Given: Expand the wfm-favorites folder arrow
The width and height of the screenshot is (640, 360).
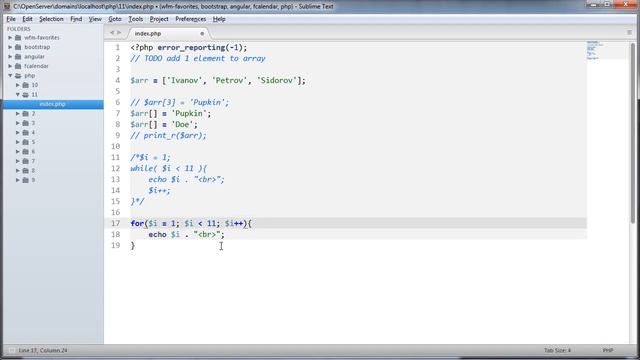Looking at the screenshot, I should tap(10, 38).
